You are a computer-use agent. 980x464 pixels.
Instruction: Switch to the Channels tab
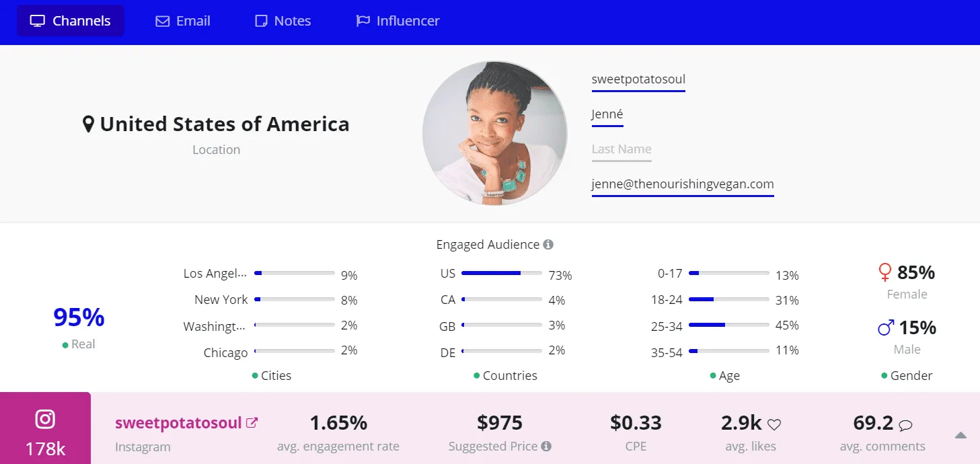pyautogui.click(x=71, y=21)
